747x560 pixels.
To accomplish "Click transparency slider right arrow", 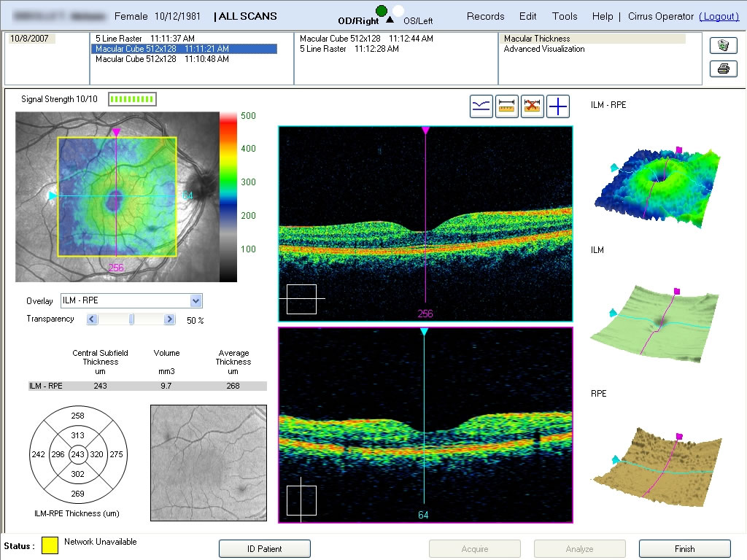I will (x=169, y=319).
